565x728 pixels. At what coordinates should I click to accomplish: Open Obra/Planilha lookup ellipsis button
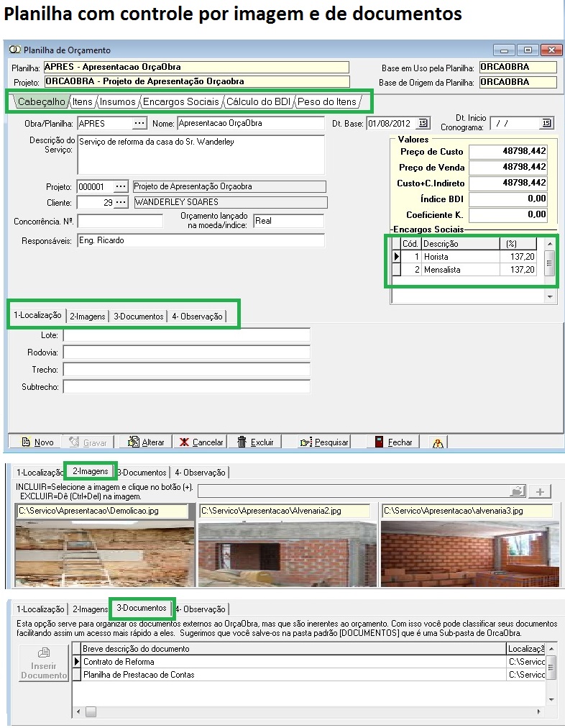pyautogui.click(x=139, y=123)
